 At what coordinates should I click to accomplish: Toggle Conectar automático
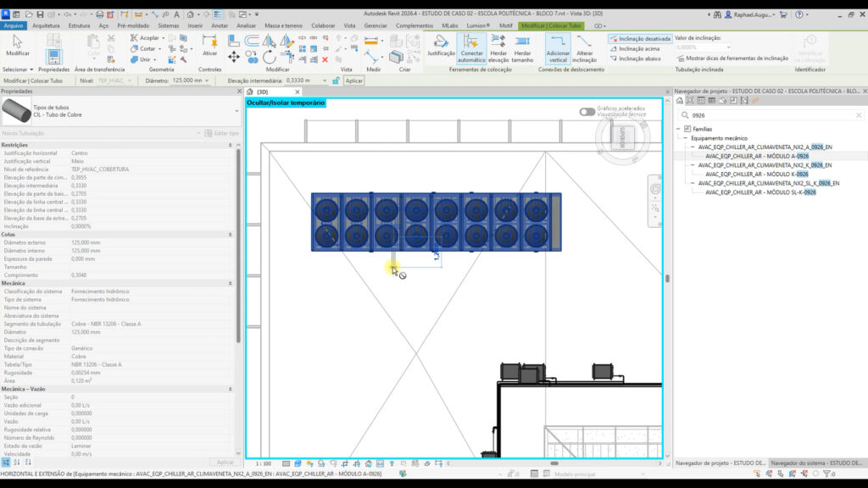click(x=471, y=48)
